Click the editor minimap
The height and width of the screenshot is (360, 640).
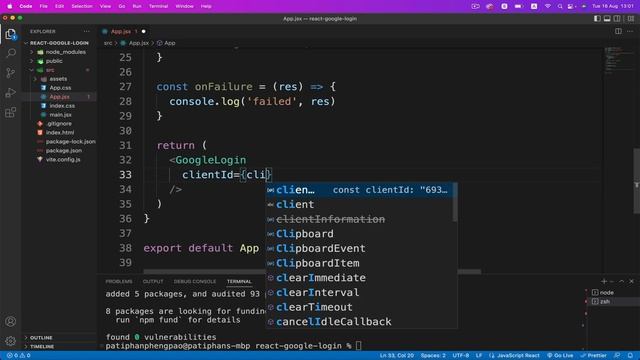point(618,61)
